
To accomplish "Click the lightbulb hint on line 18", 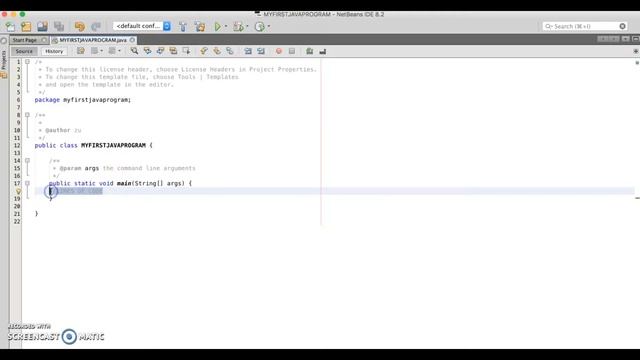I will [18, 191].
